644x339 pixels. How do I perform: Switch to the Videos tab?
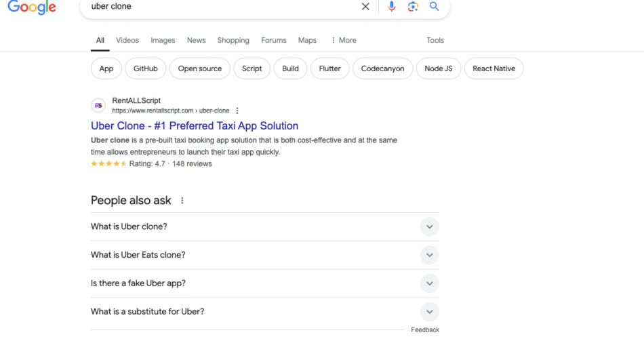127,40
